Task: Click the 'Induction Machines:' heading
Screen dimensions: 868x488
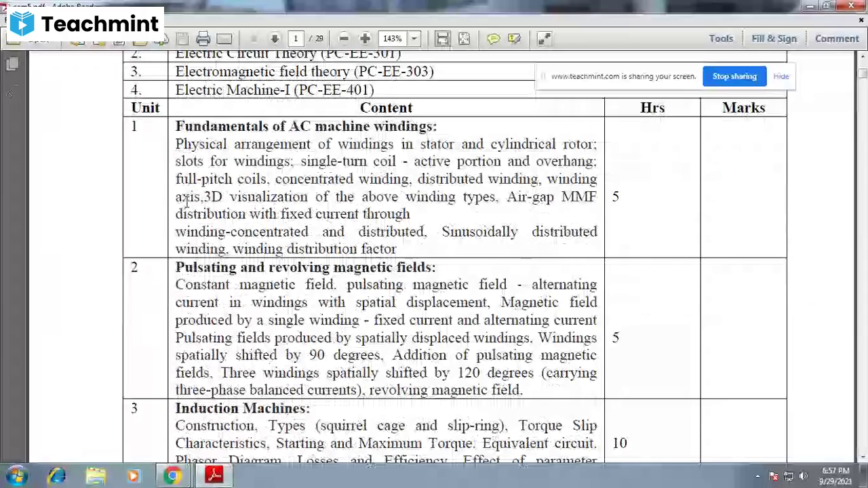Action: pos(242,408)
